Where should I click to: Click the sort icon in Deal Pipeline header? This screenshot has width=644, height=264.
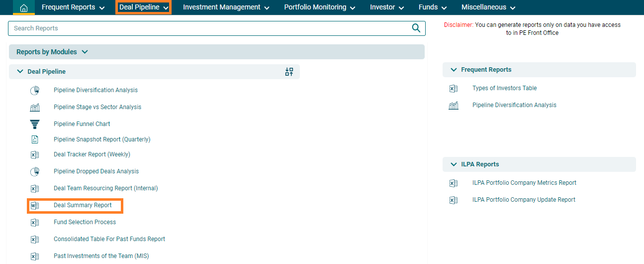tap(289, 72)
